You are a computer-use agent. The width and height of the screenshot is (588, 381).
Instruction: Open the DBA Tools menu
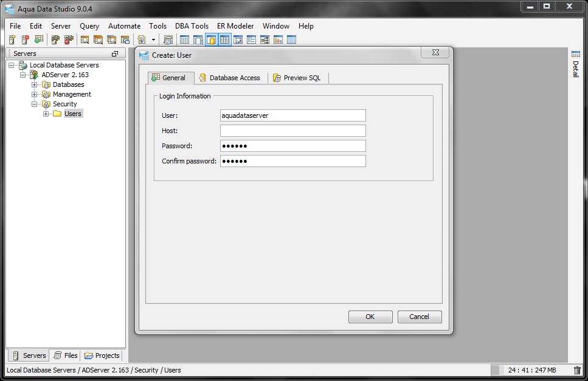(192, 26)
